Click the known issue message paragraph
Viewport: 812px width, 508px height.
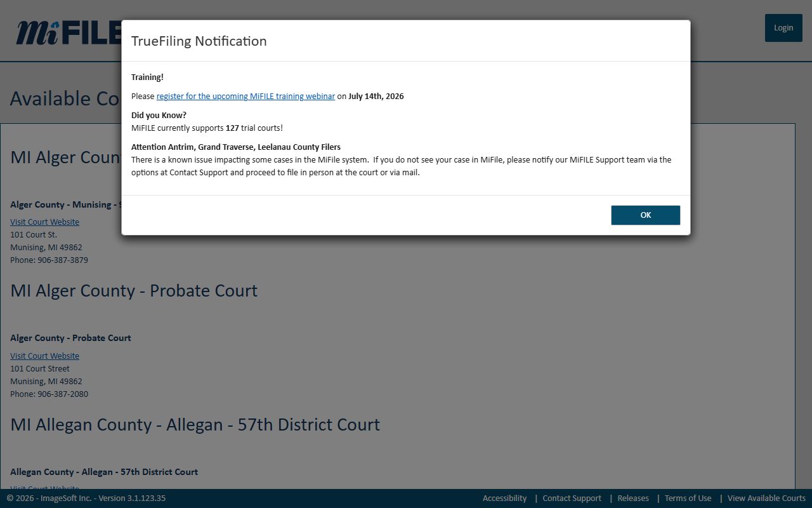click(401, 166)
